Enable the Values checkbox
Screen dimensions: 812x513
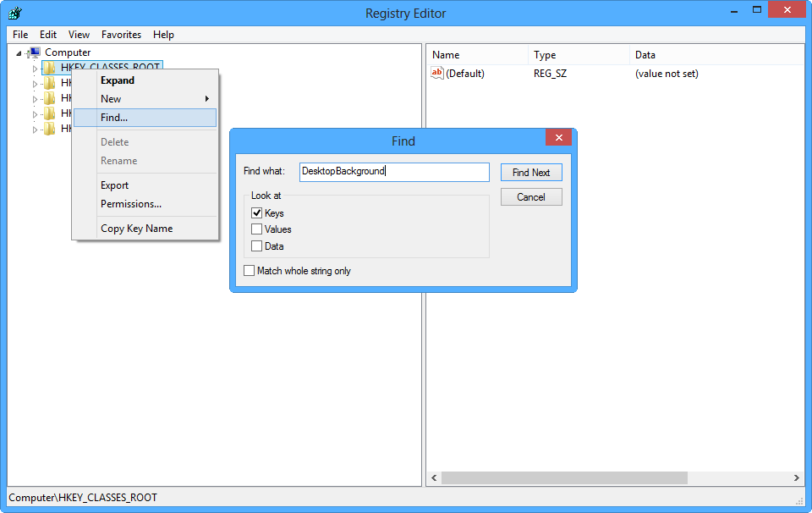(256, 229)
